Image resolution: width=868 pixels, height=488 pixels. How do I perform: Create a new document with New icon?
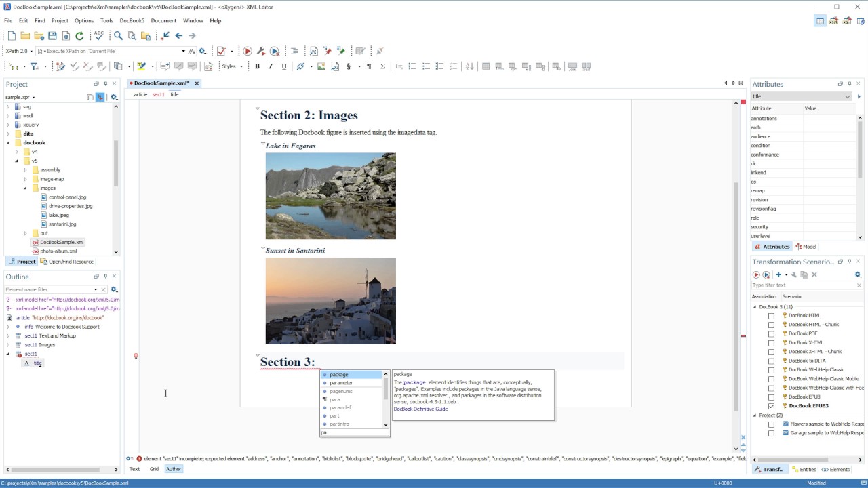point(12,35)
